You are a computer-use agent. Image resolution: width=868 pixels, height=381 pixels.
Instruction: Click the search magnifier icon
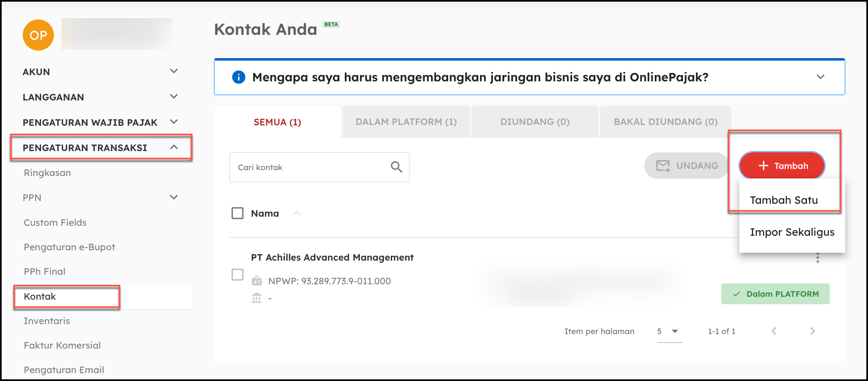pyautogui.click(x=396, y=167)
